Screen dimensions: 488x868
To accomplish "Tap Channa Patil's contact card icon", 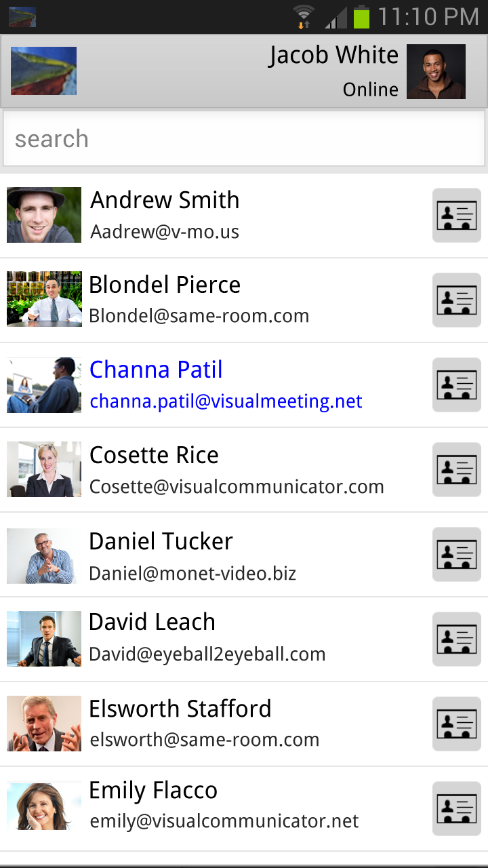I will tap(457, 385).
